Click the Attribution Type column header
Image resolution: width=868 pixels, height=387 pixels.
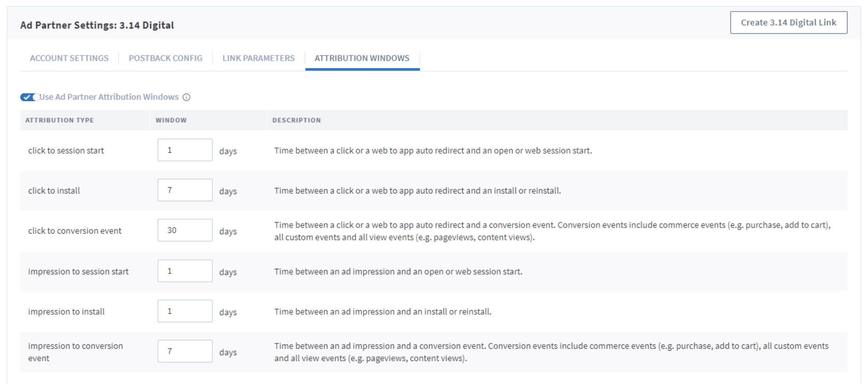click(x=59, y=120)
